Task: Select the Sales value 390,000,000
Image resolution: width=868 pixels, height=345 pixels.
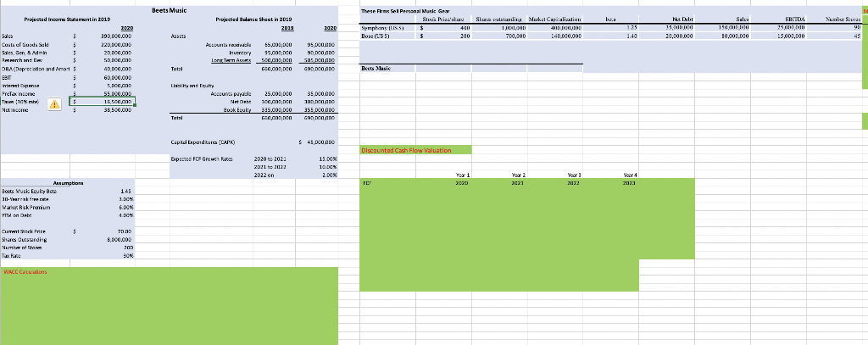Action: pos(115,36)
